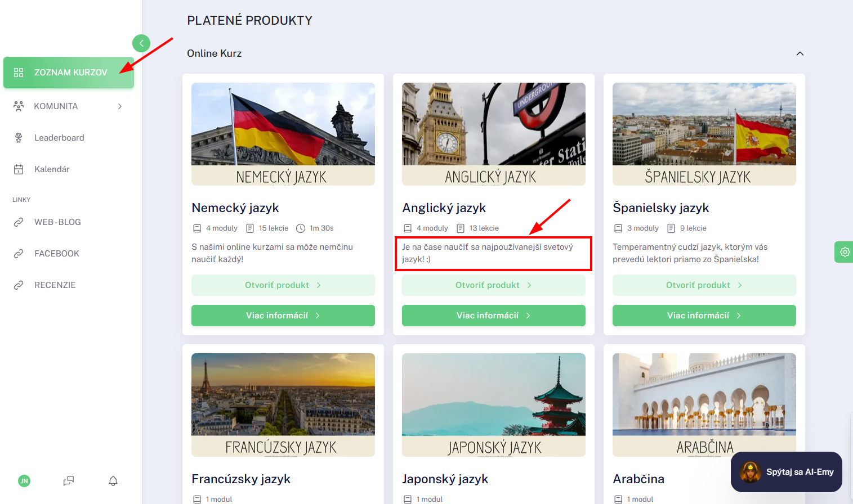Click the Japonský jazyk course image
This screenshot has width=853, height=504.
(494, 404)
